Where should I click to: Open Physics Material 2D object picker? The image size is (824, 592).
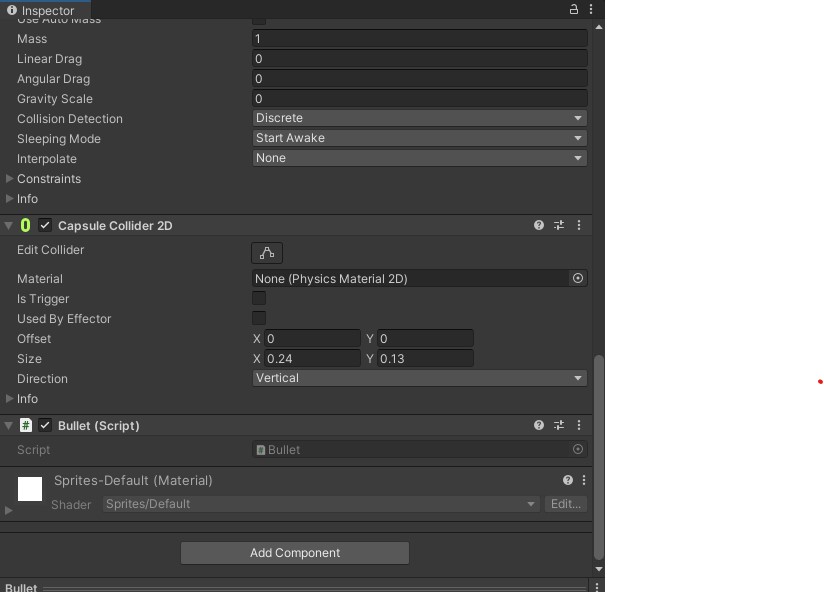pyautogui.click(x=578, y=278)
